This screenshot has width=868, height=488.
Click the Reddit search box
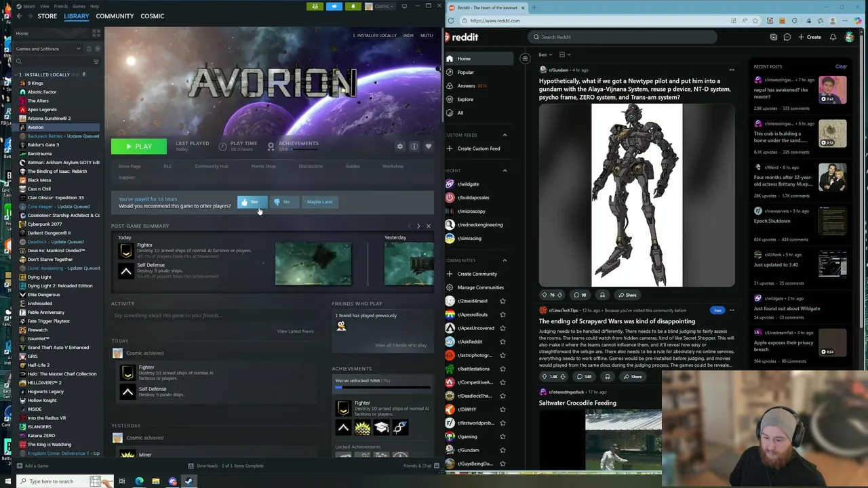click(x=624, y=37)
